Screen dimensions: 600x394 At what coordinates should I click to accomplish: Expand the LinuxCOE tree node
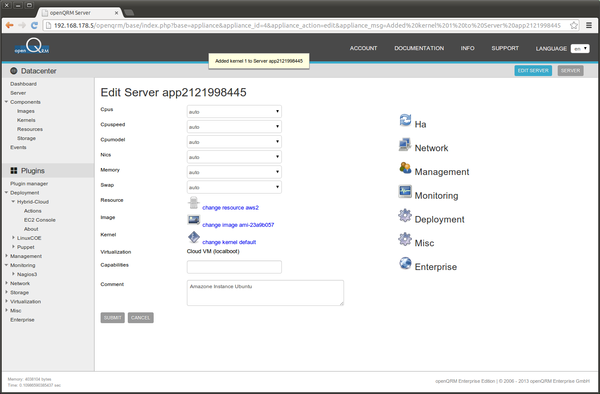tap(13, 238)
